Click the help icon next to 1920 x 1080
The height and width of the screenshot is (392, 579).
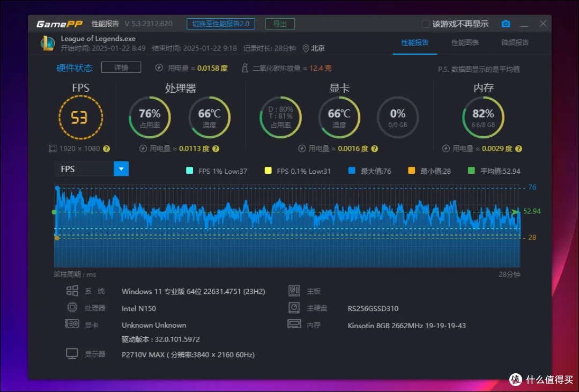(x=106, y=149)
